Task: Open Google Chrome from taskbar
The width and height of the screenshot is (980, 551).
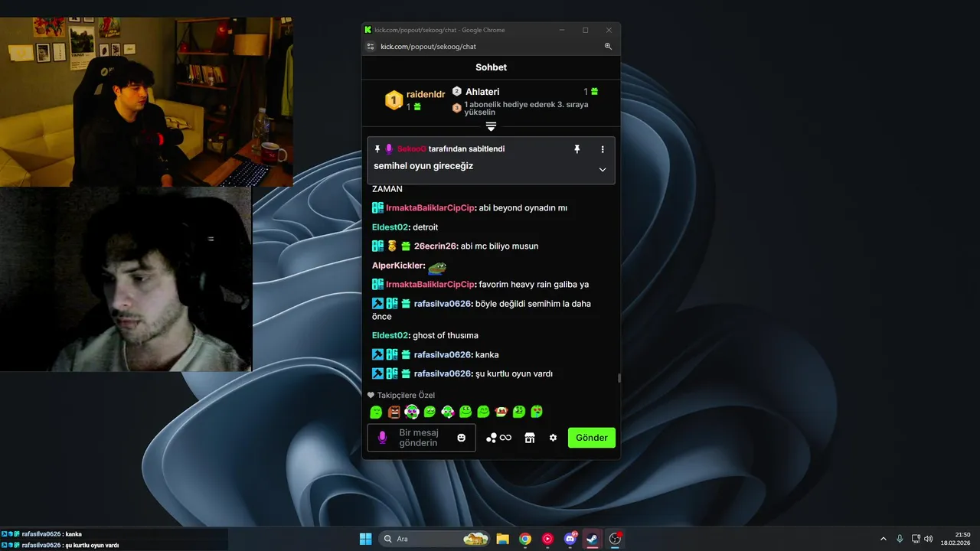Action: (x=525, y=539)
